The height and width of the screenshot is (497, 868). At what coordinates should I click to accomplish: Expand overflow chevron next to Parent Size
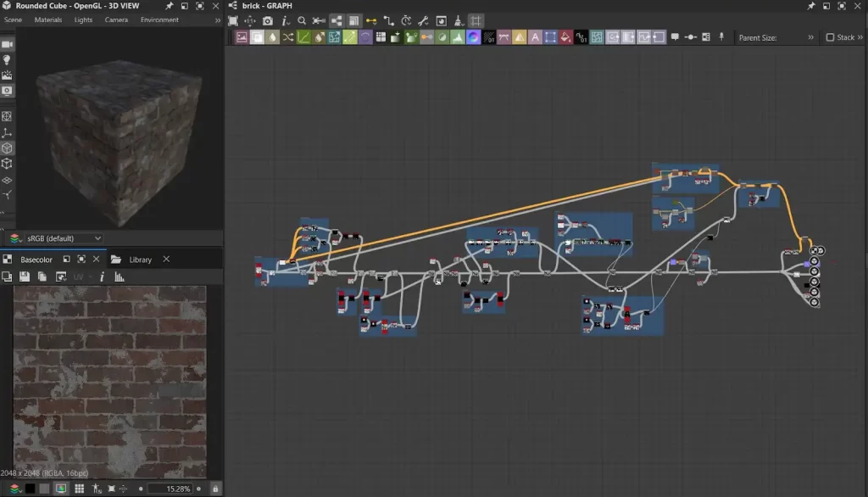click(810, 37)
